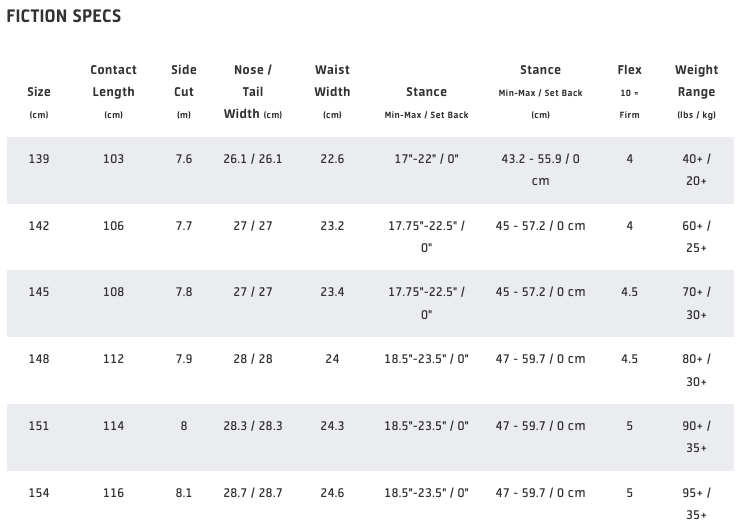The width and height of the screenshot is (742, 532).
Task: Select the 139 size cell
Action: [x=39, y=159]
